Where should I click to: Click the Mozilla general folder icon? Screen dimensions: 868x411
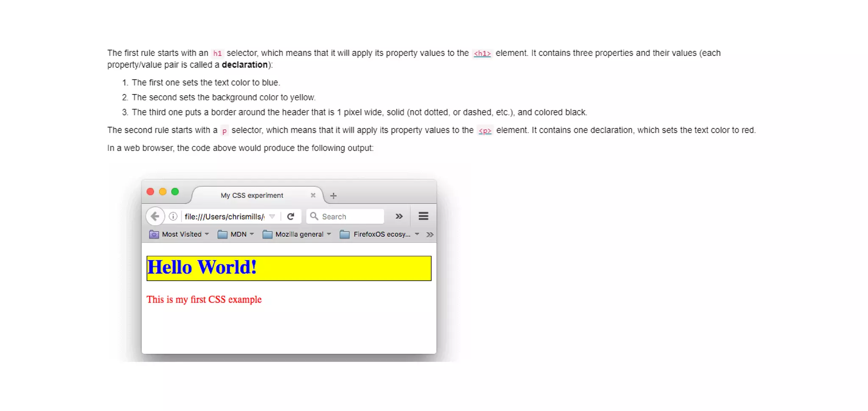(267, 234)
